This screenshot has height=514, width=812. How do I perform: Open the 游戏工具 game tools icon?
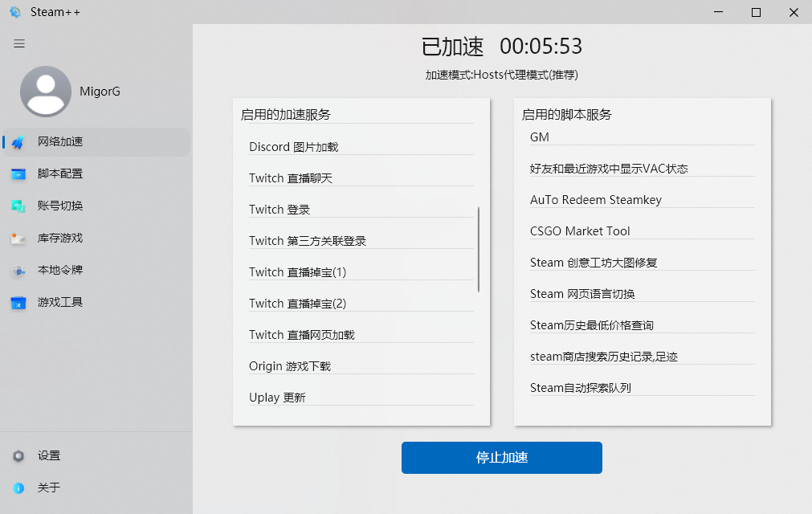coord(16,303)
